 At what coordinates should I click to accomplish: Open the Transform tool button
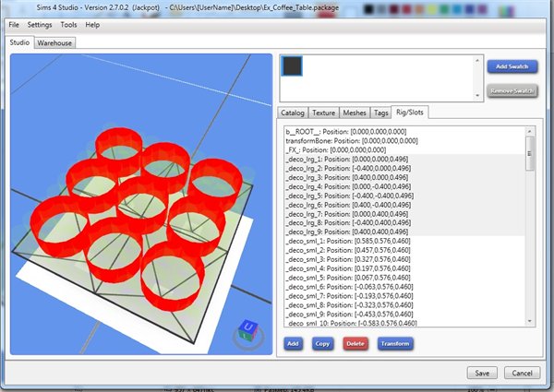click(394, 343)
